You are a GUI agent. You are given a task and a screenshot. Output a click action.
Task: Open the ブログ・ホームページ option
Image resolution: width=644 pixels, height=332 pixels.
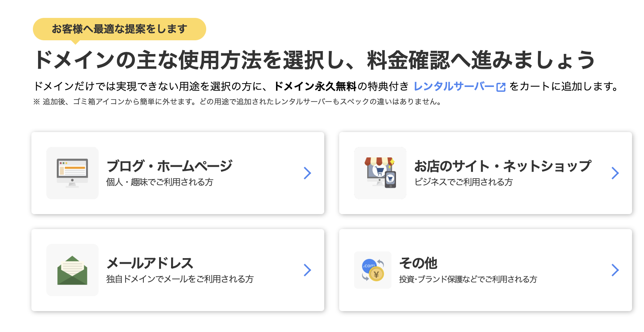177,173
